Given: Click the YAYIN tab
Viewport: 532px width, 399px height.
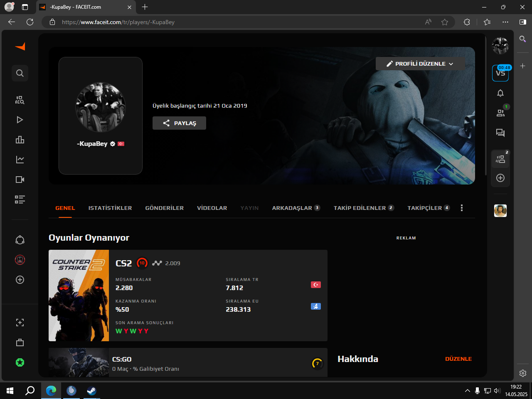Looking at the screenshot, I should (249, 208).
